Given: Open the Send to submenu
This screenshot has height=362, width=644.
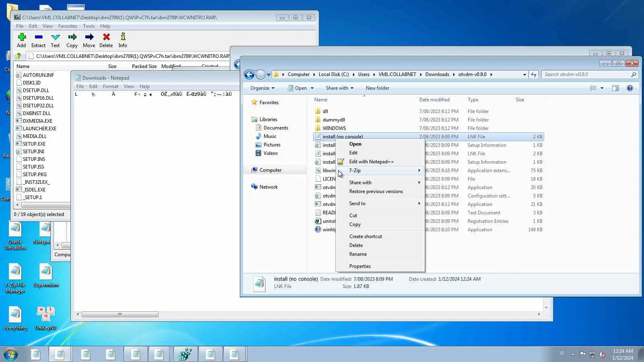Looking at the screenshot, I should click(x=380, y=204).
